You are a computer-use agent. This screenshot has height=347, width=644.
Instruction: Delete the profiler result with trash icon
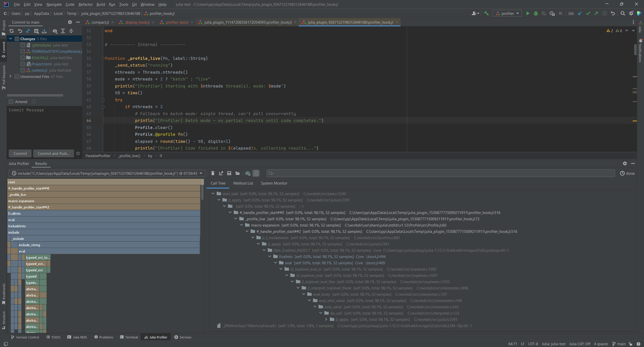point(213,173)
